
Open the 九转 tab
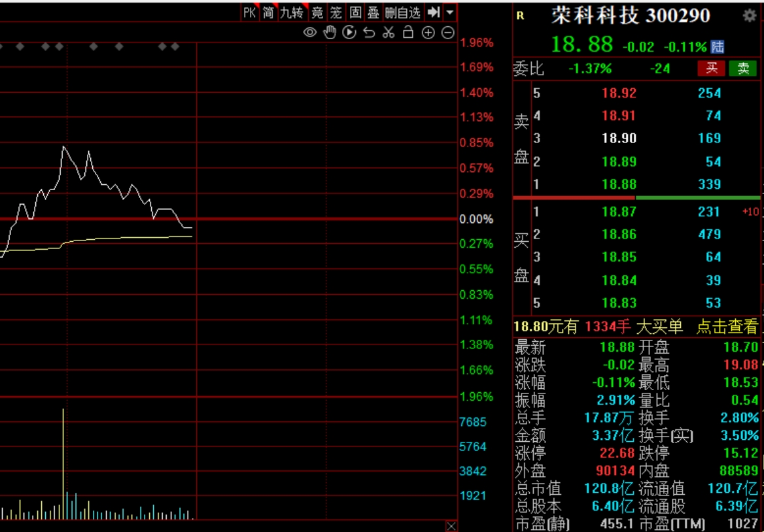click(x=292, y=12)
